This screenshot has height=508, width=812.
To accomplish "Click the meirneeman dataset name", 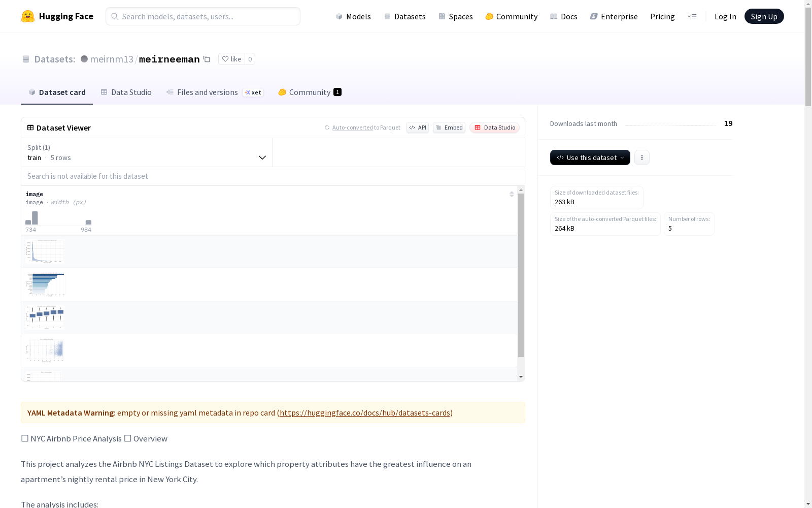I will click(169, 59).
